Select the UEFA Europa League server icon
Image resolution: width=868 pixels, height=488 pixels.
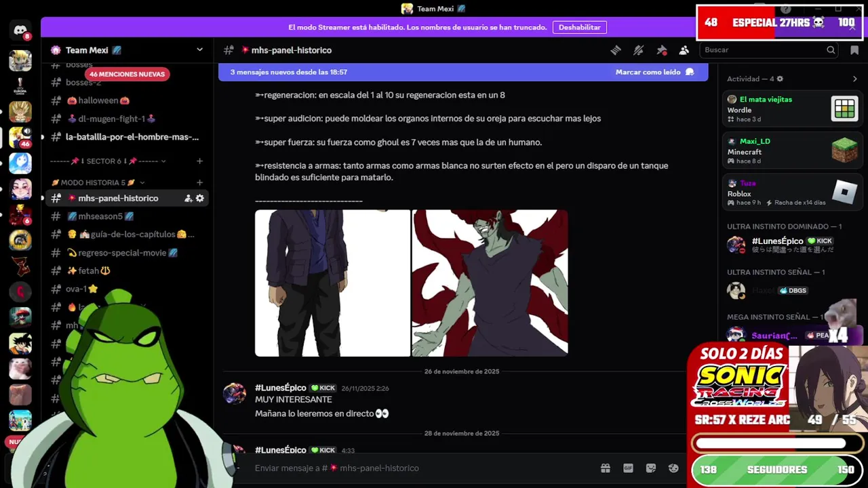(20, 86)
